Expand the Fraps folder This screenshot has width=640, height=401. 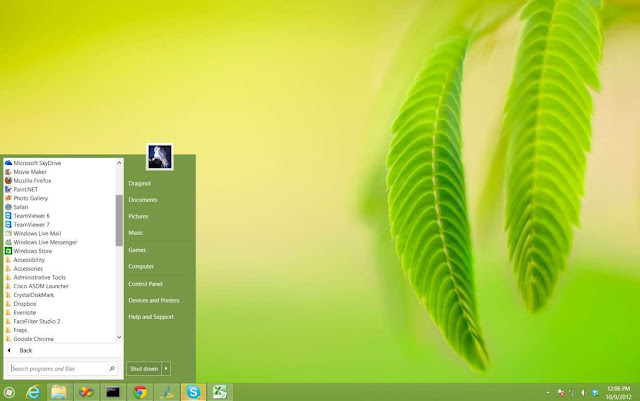pyautogui.click(x=16, y=330)
